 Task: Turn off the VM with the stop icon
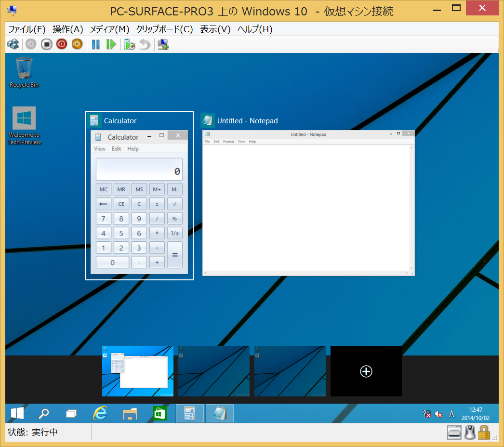pyautogui.click(x=45, y=44)
